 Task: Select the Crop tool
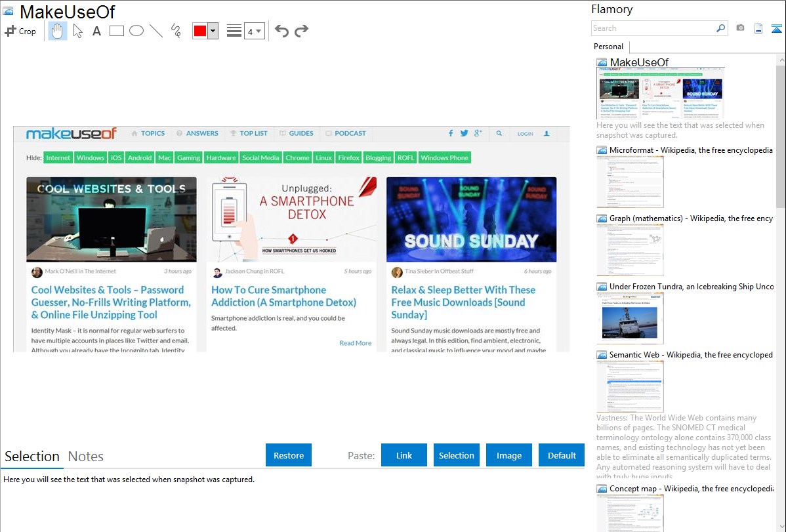[20, 31]
